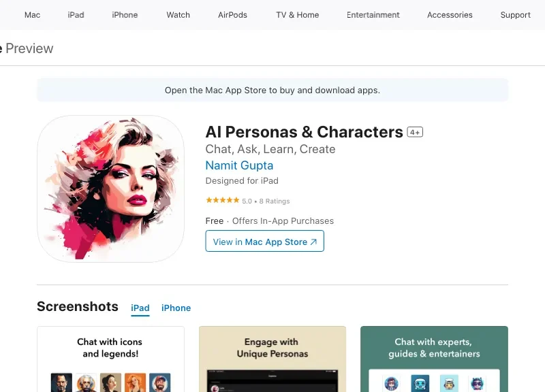Click the AI Personas app icon artwork
545x392 pixels.
(110, 189)
